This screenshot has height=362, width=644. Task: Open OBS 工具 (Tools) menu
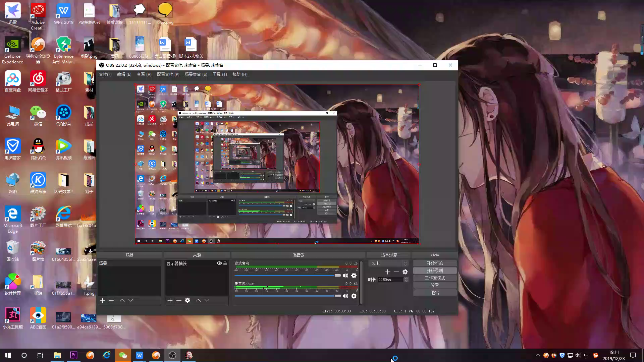[220, 74]
